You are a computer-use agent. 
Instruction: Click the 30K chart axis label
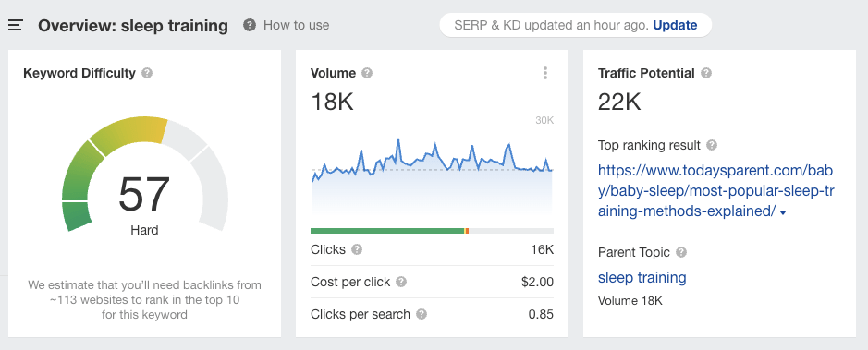point(544,121)
